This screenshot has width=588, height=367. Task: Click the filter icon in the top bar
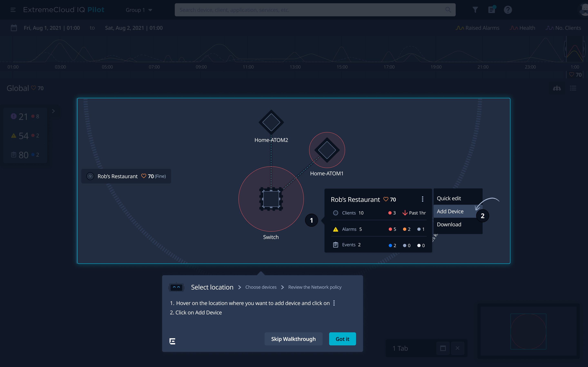475,10
